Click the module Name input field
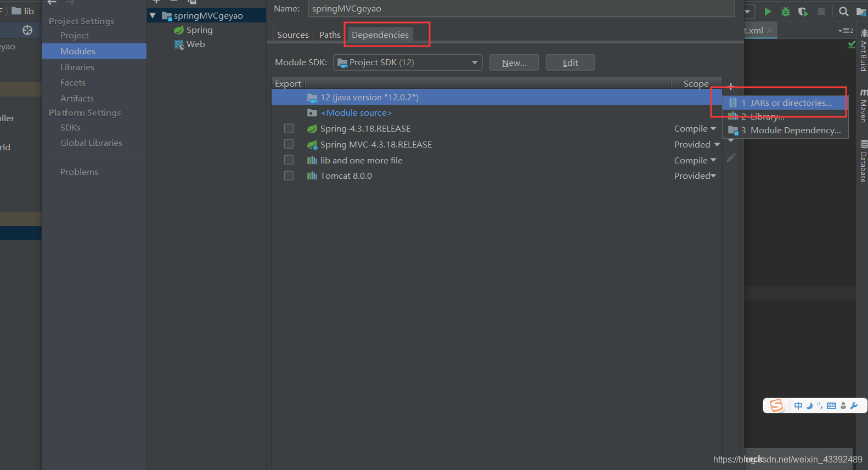Viewport: 868px width, 470px height. (x=521, y=9)
